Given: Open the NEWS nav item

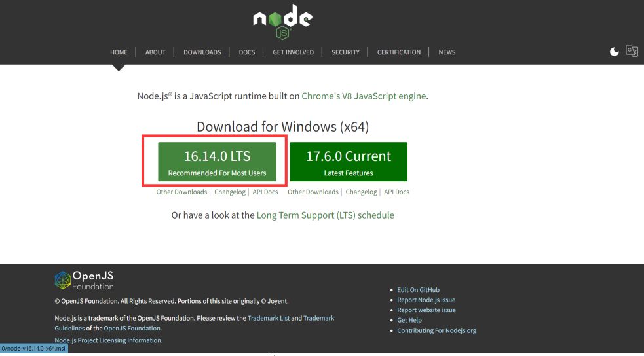Looking at the screenshot, I should click(x=447, y=52).
